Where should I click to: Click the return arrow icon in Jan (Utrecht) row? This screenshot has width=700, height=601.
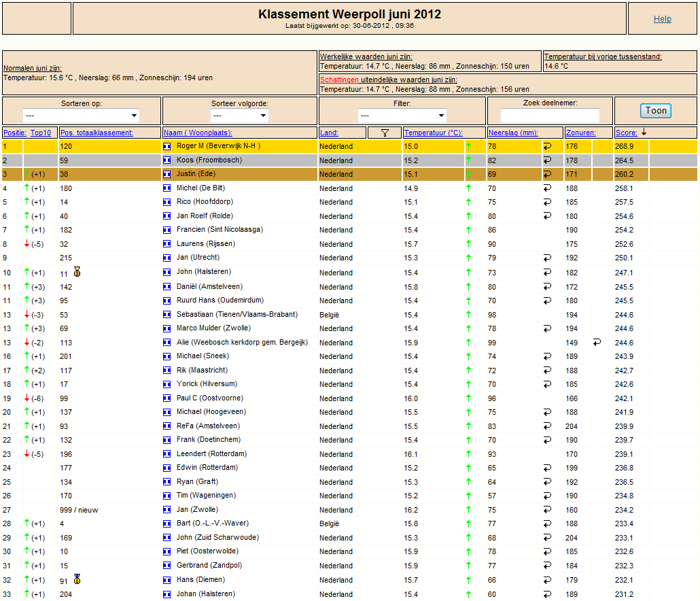pyautogui.click(x=547, y=258)
